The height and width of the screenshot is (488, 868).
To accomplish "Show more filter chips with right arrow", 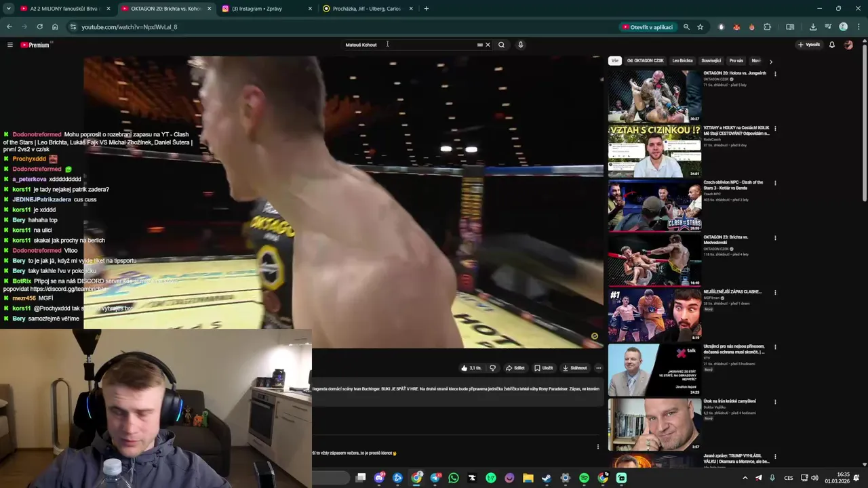I will click(770, 62).
